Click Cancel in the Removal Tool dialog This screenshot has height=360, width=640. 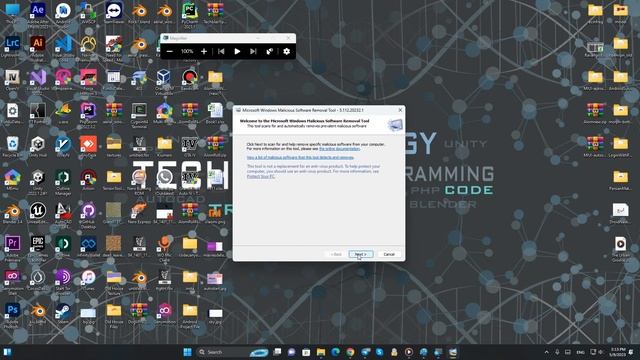pos(389,254)
